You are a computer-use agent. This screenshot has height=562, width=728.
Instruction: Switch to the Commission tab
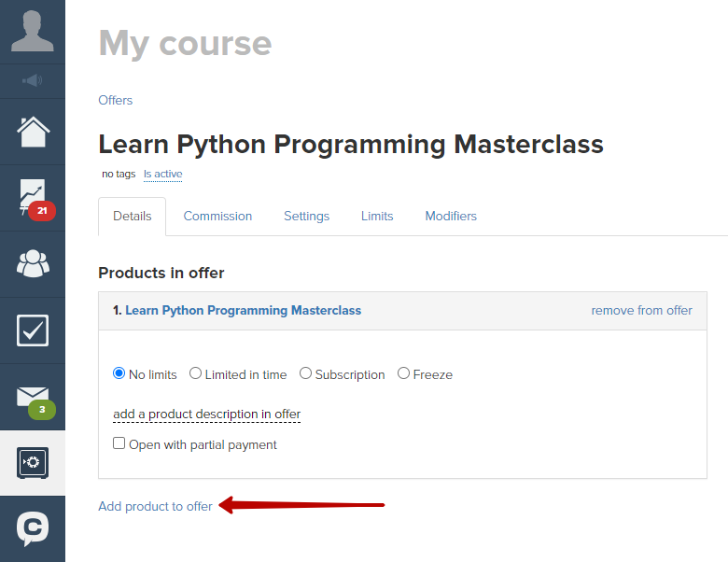pyautogui.click(x=217, y=216)
